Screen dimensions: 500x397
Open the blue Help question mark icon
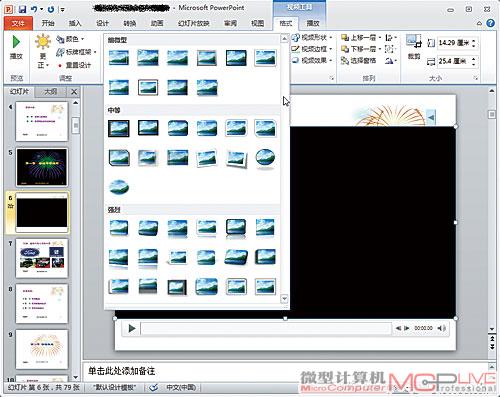click(490, 23)
